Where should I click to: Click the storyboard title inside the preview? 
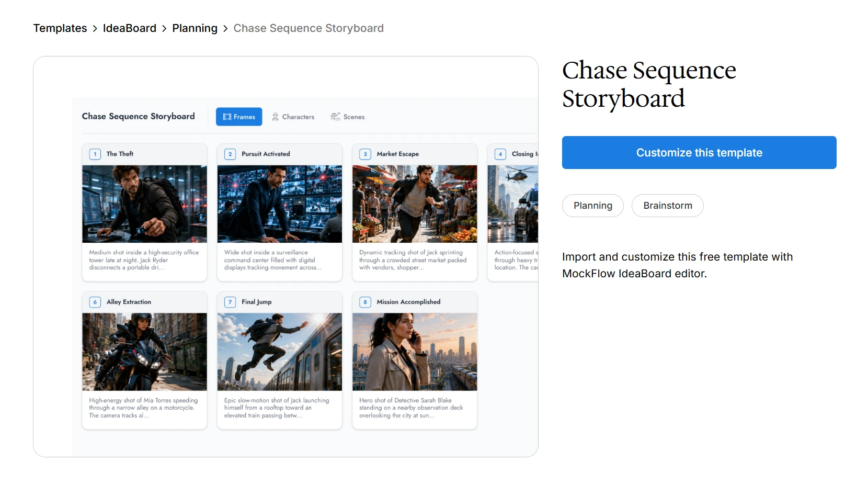[138, 116]
